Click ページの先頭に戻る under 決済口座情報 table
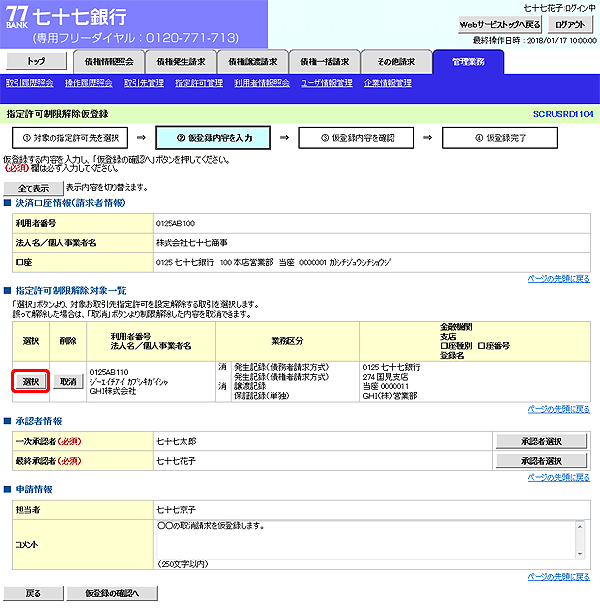This screenshot has height=609, width=600. click(559, 279)
